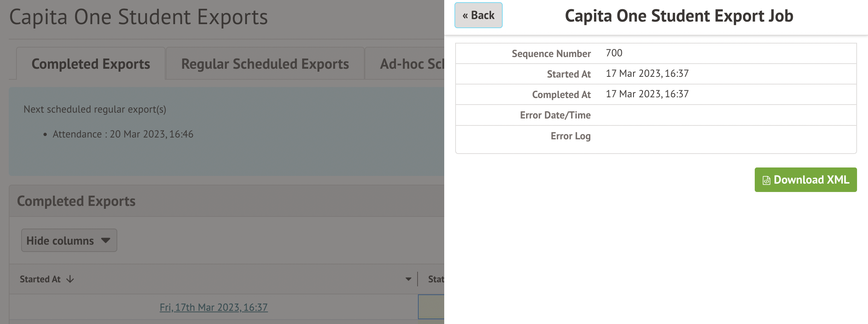This screenshot has width=868, height=324.
Task: Click the « Back button
Action: (478, 15)
